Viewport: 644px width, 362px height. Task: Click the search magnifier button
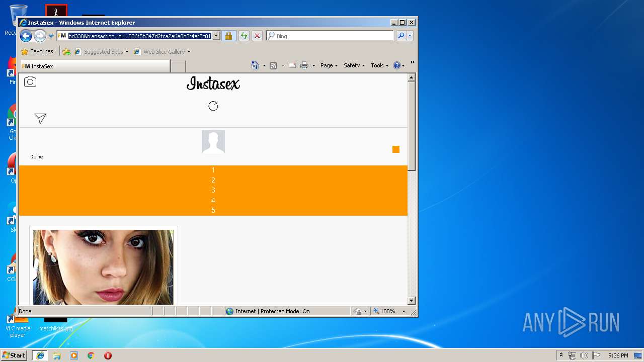401,36
